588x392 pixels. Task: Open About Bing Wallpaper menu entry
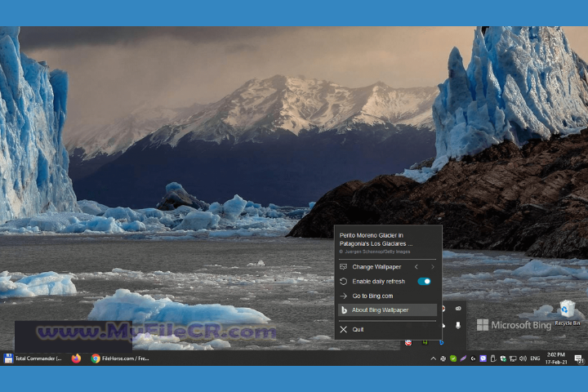(x=388, y=310)
